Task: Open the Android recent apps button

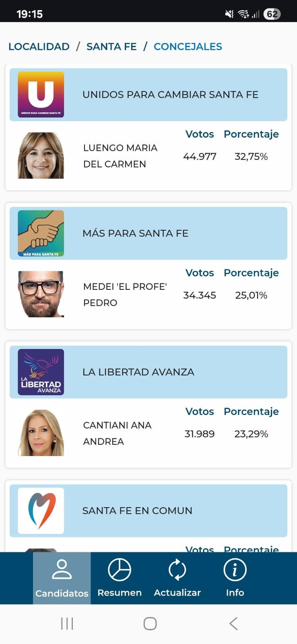Action: point(67,624)
